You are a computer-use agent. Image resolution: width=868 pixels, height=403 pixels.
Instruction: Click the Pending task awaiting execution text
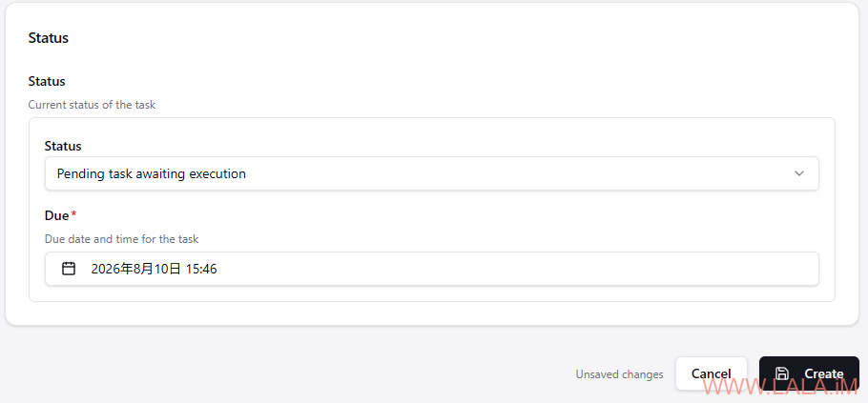151,173
